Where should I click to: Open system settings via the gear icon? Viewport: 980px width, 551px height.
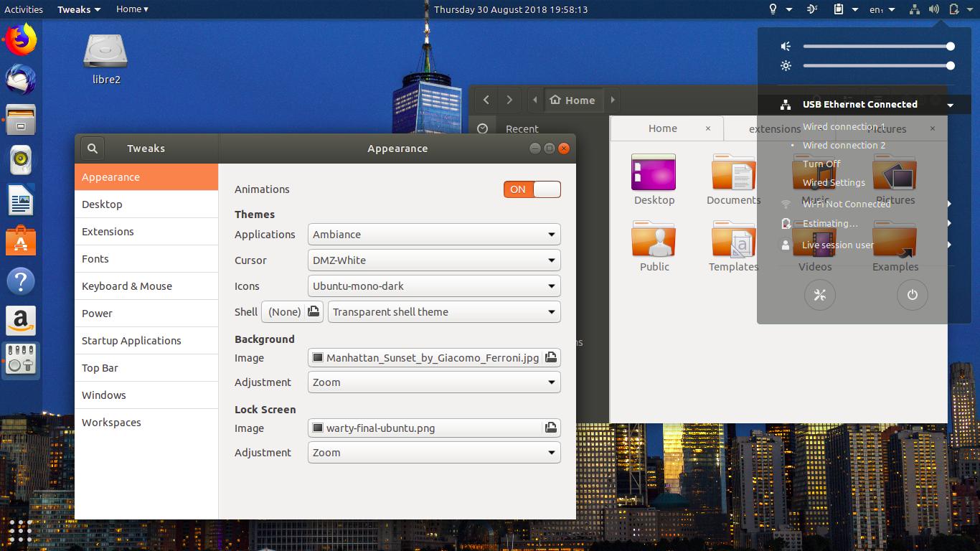click(819, 294)
